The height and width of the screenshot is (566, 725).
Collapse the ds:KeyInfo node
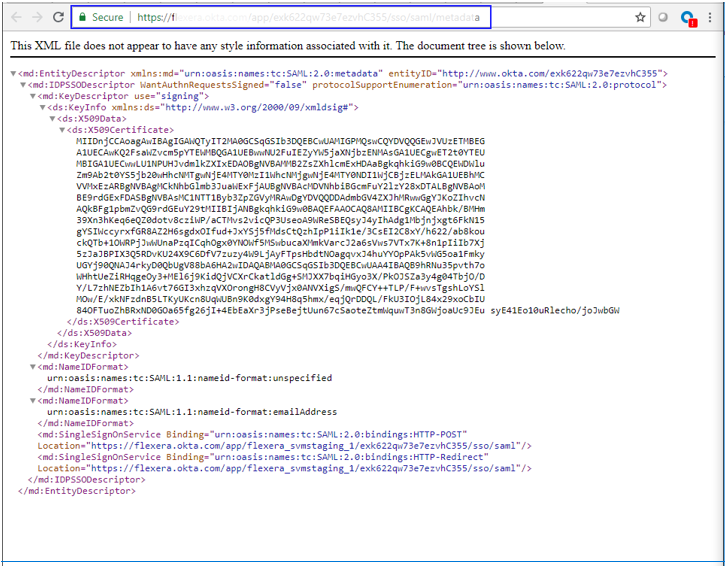coord(42,107)
